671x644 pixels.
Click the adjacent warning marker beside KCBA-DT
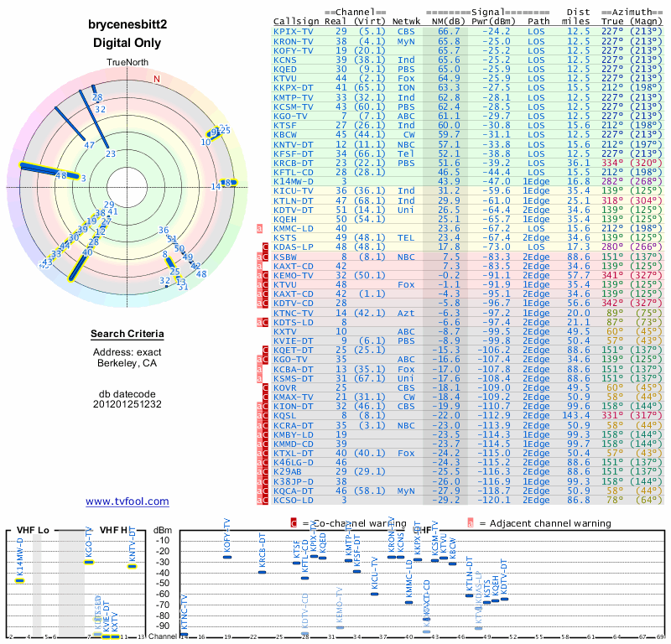pos(259,369)
